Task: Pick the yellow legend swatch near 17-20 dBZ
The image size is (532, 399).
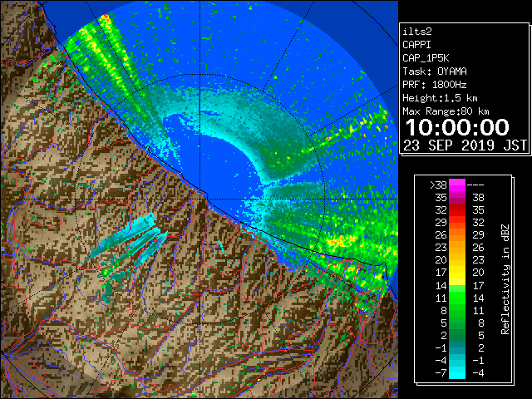Action: click(x=457, y=273)
